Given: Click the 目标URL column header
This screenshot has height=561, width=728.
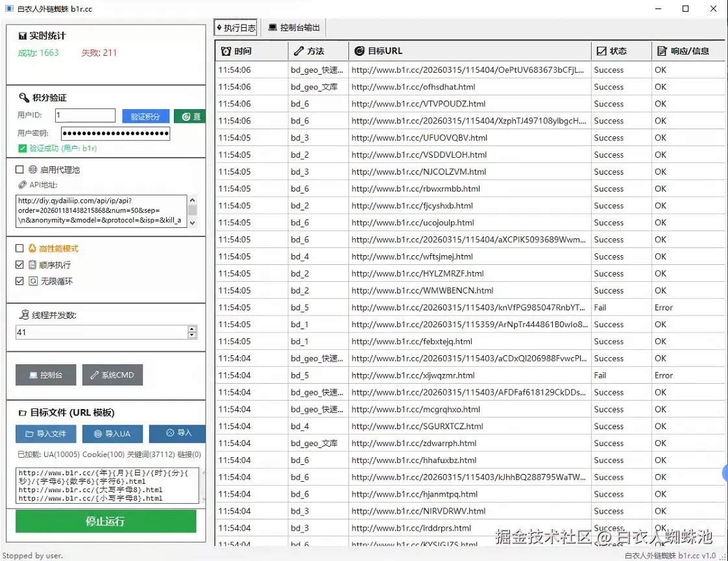Looking at the screenshot, I should click(x=469, y=51).
